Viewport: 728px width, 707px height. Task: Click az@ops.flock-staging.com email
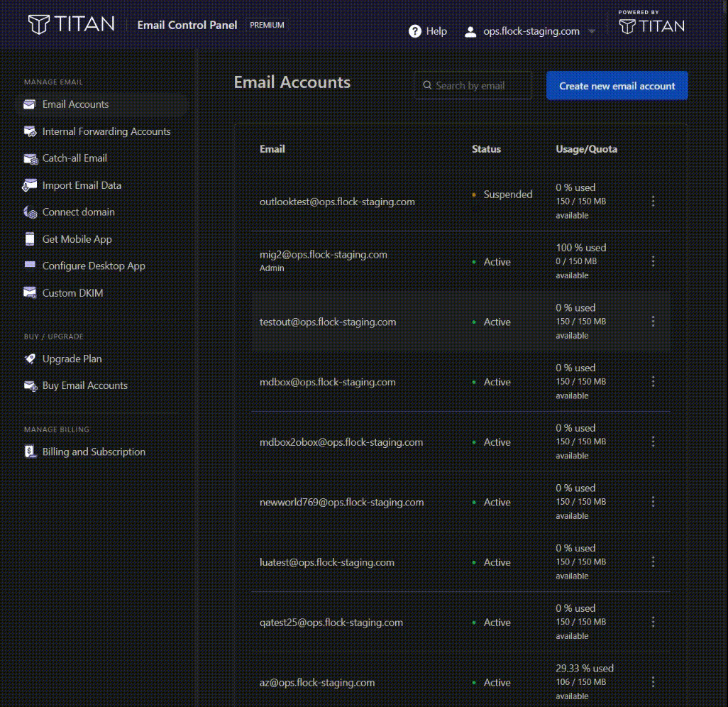point(317,682)
